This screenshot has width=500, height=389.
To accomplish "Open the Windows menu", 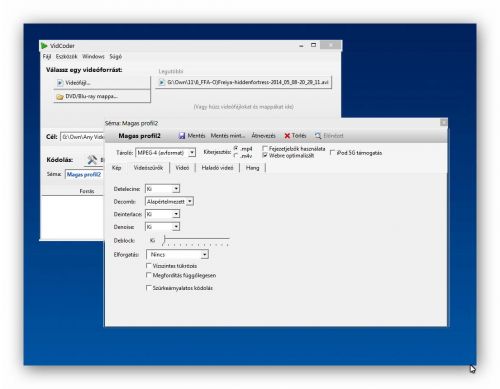I will click(93, 56).
